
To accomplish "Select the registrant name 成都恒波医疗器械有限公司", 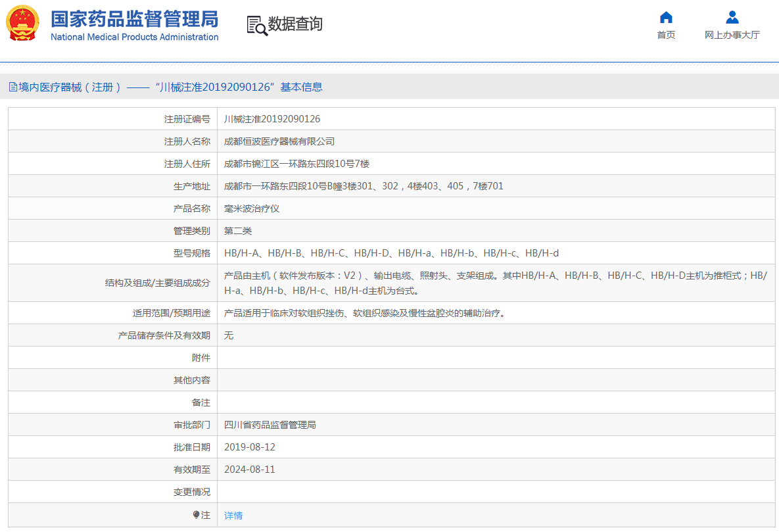I will pos(279,141).
